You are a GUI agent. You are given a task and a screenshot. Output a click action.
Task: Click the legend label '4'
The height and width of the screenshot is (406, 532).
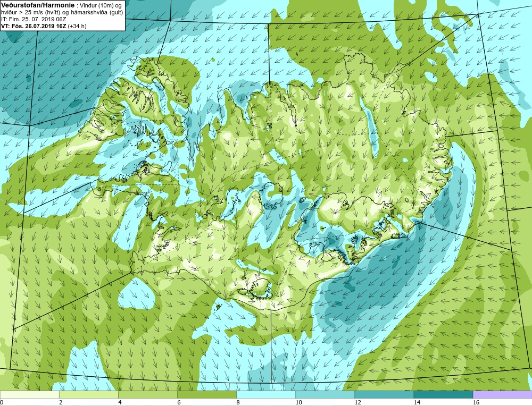pos(120,402)
